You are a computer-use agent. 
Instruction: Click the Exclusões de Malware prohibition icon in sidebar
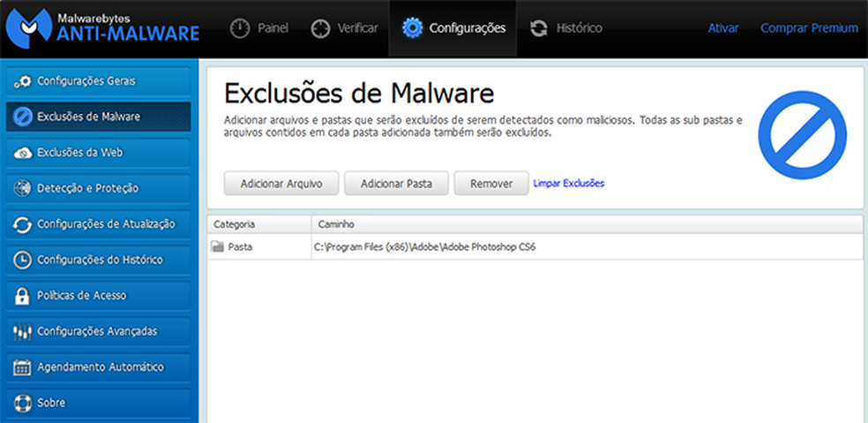click(22, 117)
